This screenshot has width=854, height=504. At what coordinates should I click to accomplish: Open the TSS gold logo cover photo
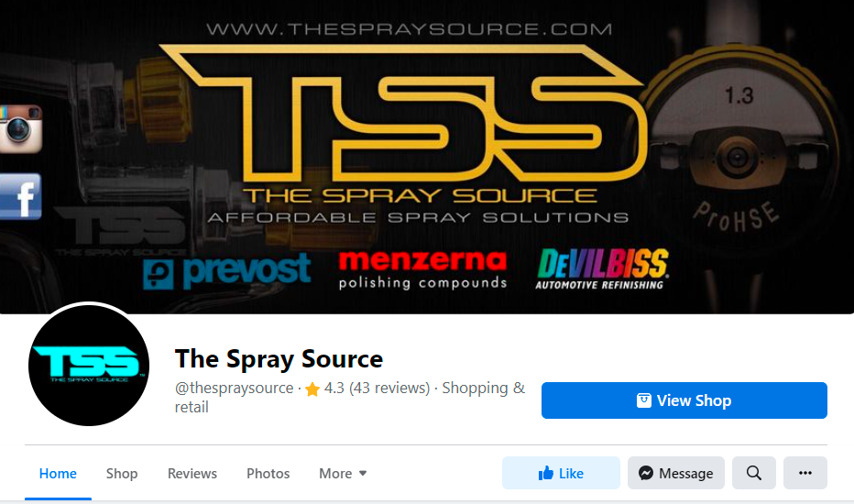pyautogui.click(x=427, y=157)
